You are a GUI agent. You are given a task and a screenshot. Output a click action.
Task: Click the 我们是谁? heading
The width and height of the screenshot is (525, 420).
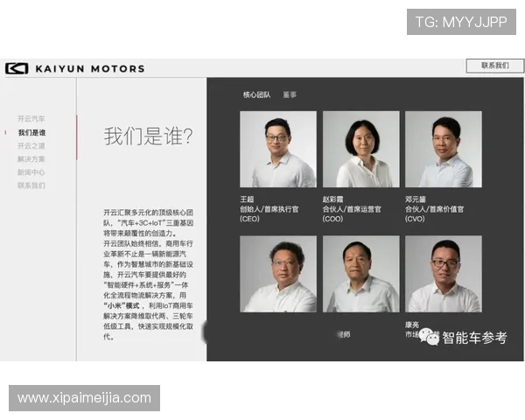[x=149, y=136]
